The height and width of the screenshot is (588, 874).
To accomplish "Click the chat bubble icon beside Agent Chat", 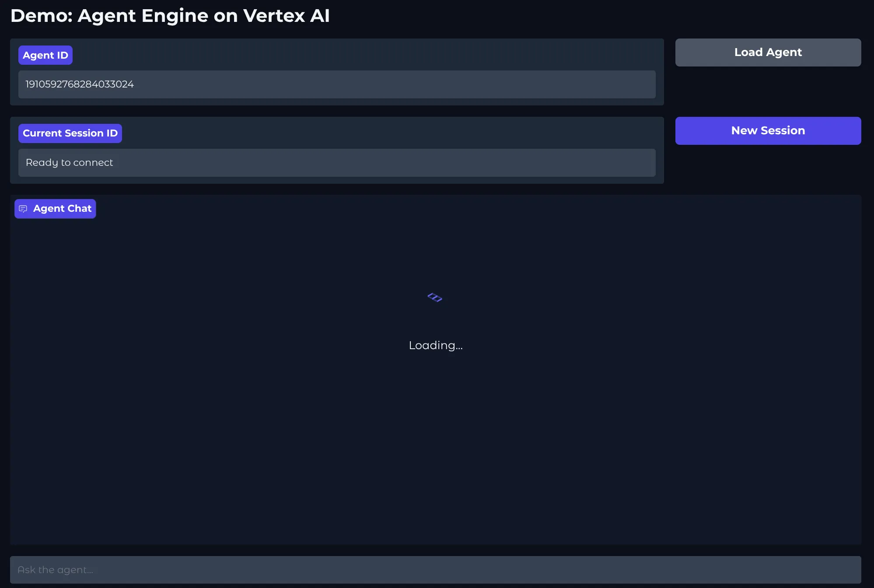I will pyautogui.click(x=23, y=209).
